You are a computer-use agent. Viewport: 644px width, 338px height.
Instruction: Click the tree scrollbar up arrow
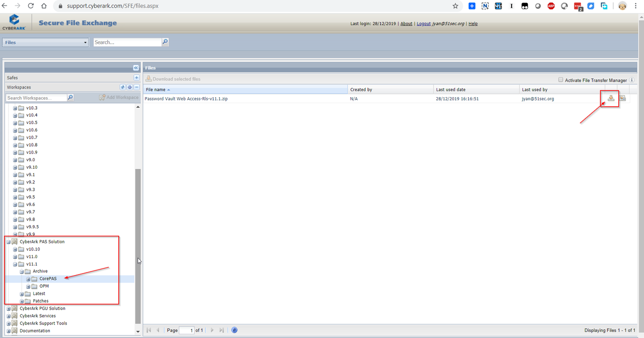click(x=138, y=107)
